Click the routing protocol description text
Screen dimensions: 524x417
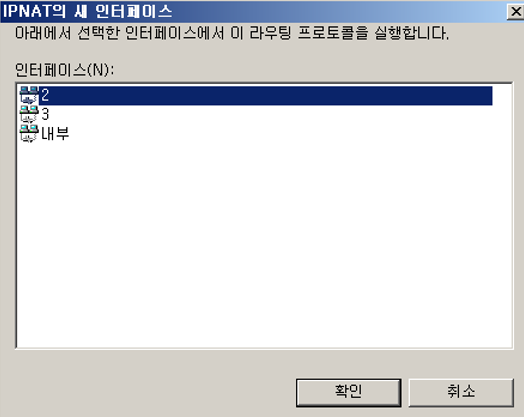[x=232, y=33]
